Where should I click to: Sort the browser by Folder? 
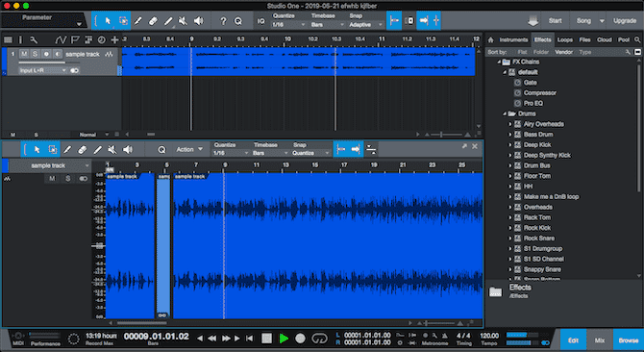tap(540, 52)
